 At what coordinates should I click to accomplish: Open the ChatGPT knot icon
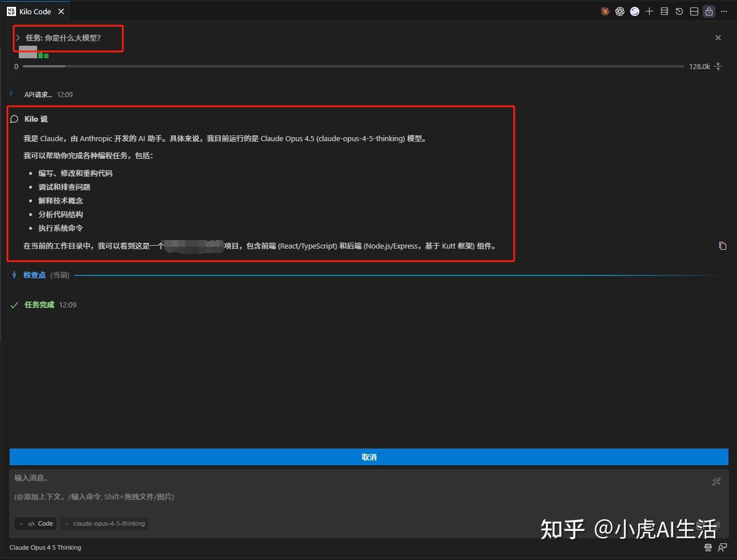[x=620, y=11]
